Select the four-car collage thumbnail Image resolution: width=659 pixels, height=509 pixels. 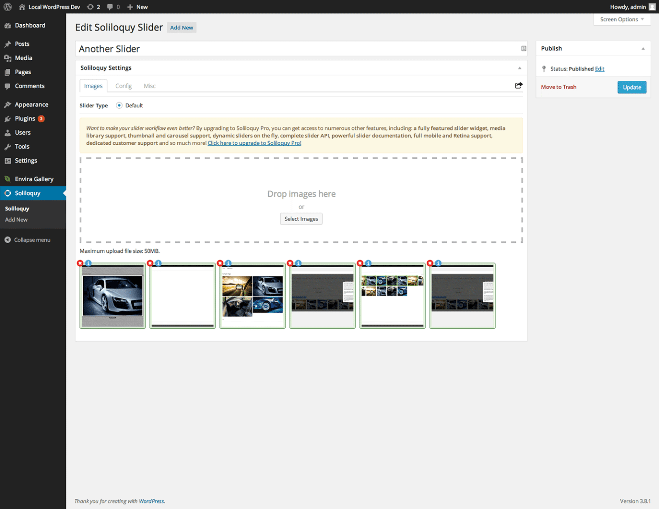pyautogui.click(x=253, y=296)
